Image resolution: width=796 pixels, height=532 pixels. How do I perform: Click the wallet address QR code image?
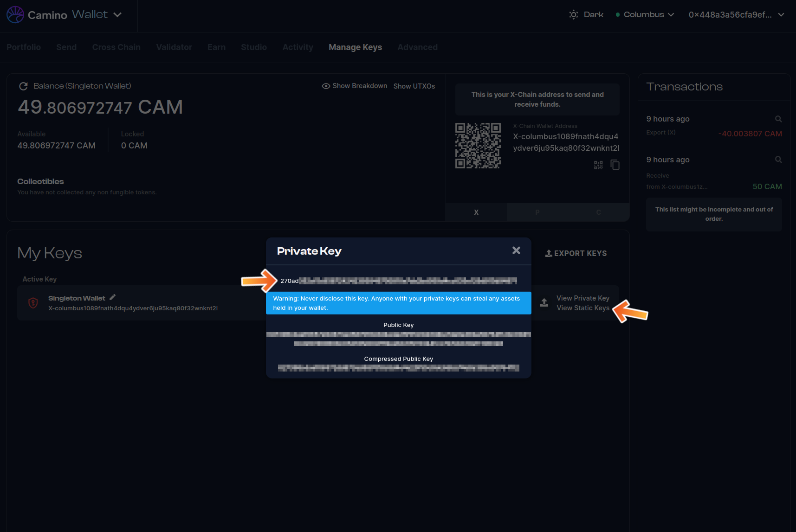click(x=478, y=146)
